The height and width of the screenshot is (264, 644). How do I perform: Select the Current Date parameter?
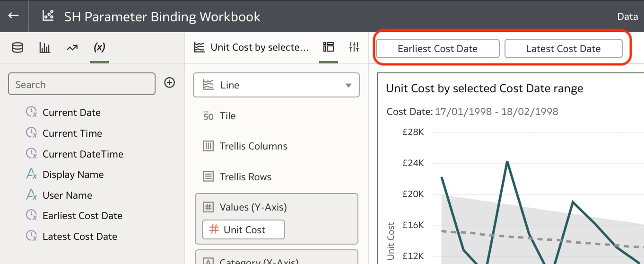tap(71, 113)
